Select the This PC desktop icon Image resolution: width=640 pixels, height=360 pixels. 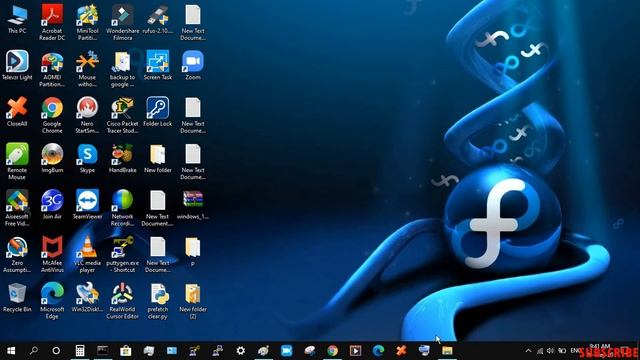pyautogui.click(x=17, y=20)
